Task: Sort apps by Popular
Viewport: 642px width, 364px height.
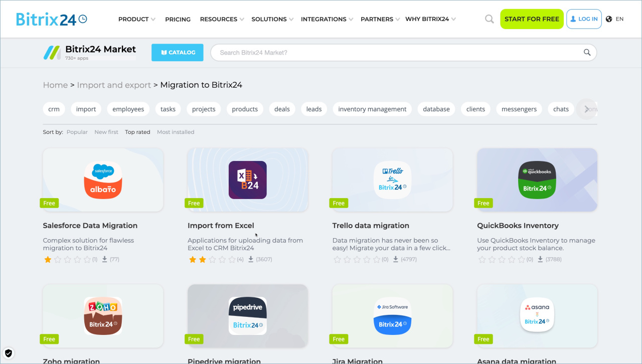Action: (x=77, y=132)
